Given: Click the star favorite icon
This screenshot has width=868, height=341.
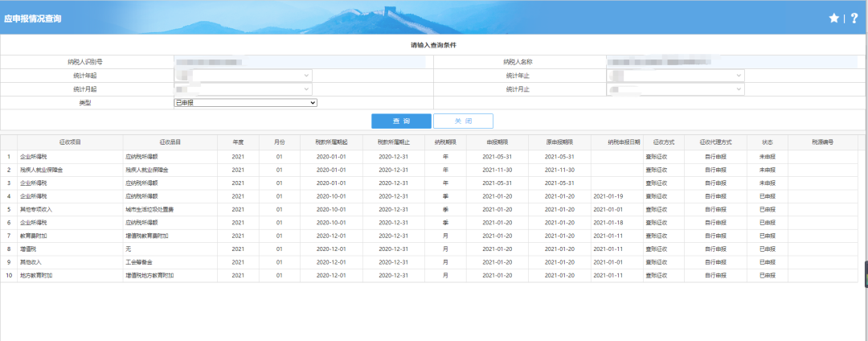Looking at the screenshot, I should [833, 18].
